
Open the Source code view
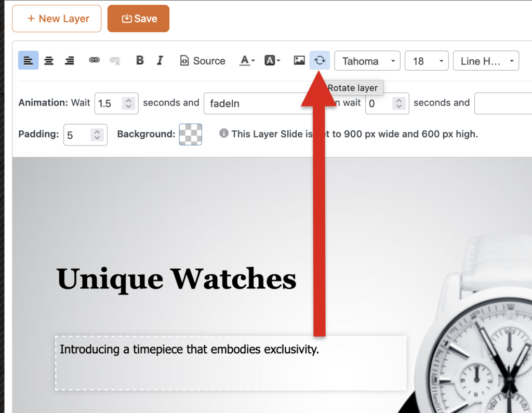(202, 61)
